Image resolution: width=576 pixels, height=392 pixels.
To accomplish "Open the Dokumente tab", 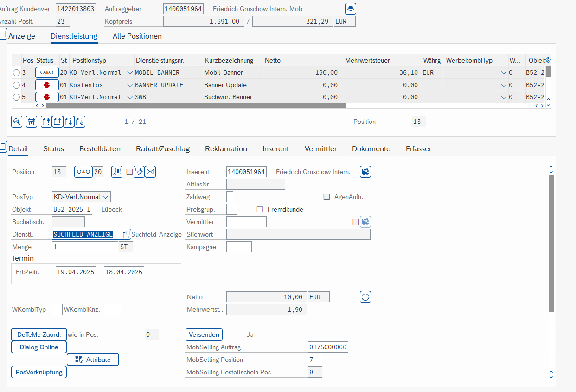I will 371,148.
